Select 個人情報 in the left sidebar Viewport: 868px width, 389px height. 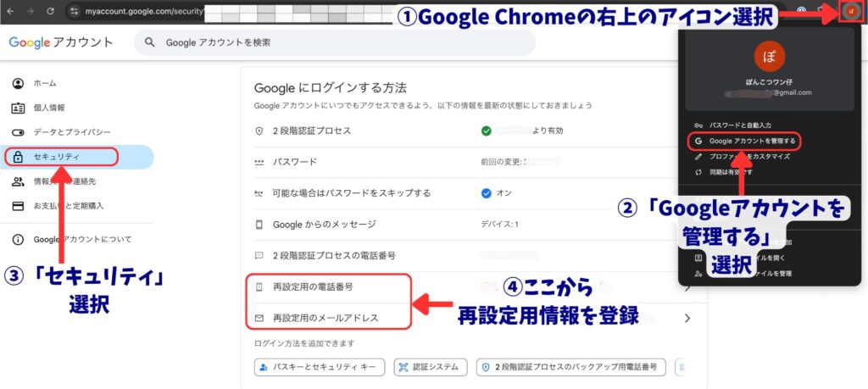pyautogui.click(x=49, y=108)
